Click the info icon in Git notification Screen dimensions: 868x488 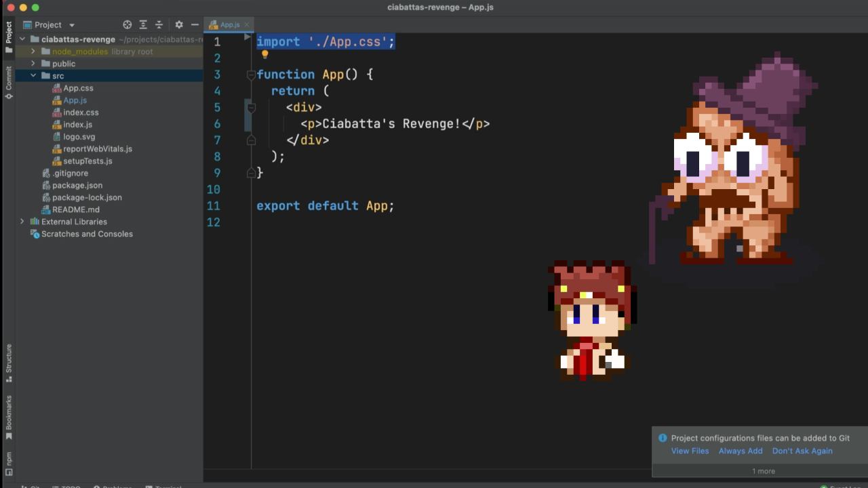663,438
